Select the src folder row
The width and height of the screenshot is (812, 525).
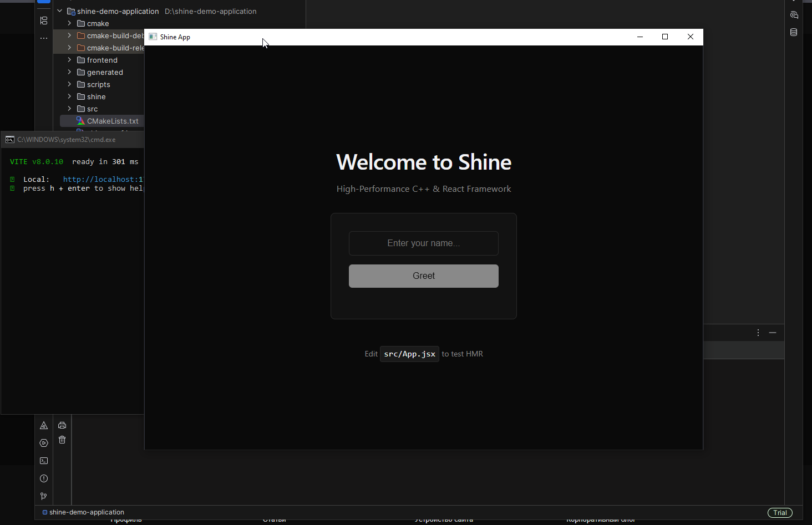tap(99, 109)
